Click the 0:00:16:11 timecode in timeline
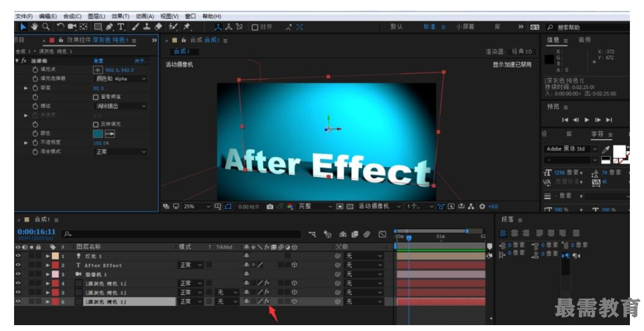Screen dimensions: 644x331 click(x=36, y=232)
